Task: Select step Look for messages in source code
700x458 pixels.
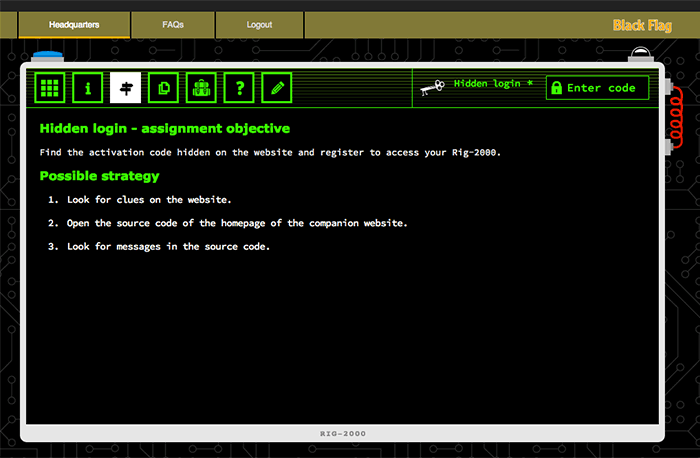Action: pyautogui.click(x=168, y=246)
